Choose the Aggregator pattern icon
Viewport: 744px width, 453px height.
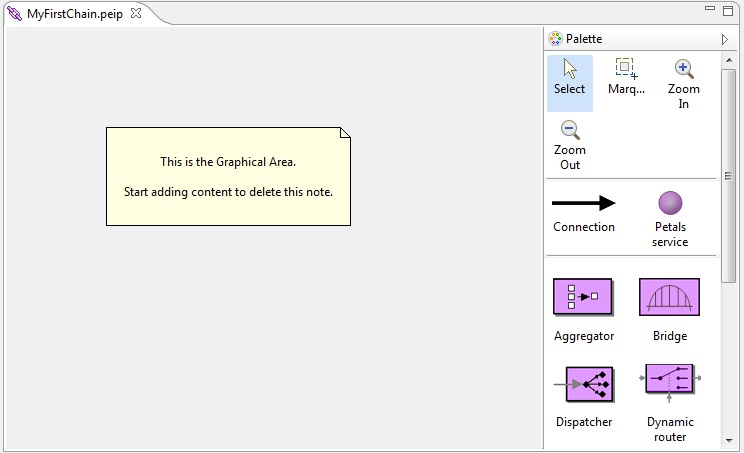click(x=583, y=297)
